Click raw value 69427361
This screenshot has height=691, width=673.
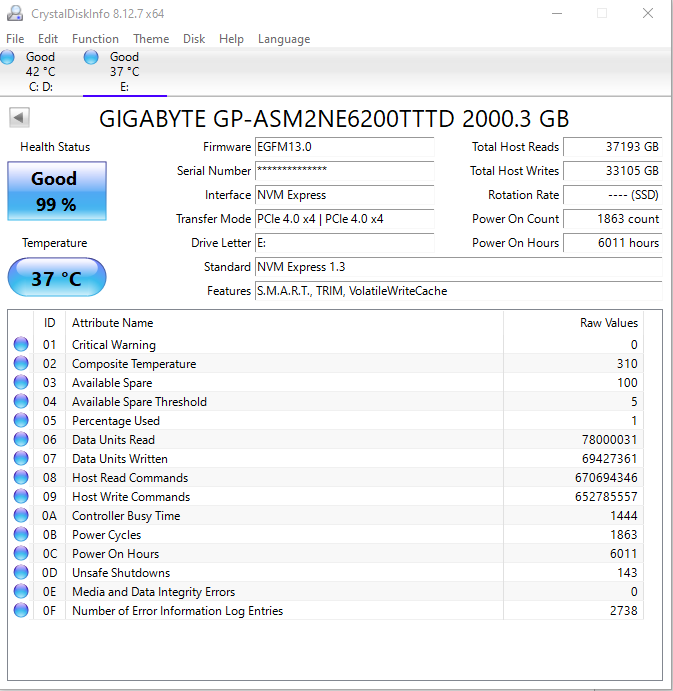point(610,459)
